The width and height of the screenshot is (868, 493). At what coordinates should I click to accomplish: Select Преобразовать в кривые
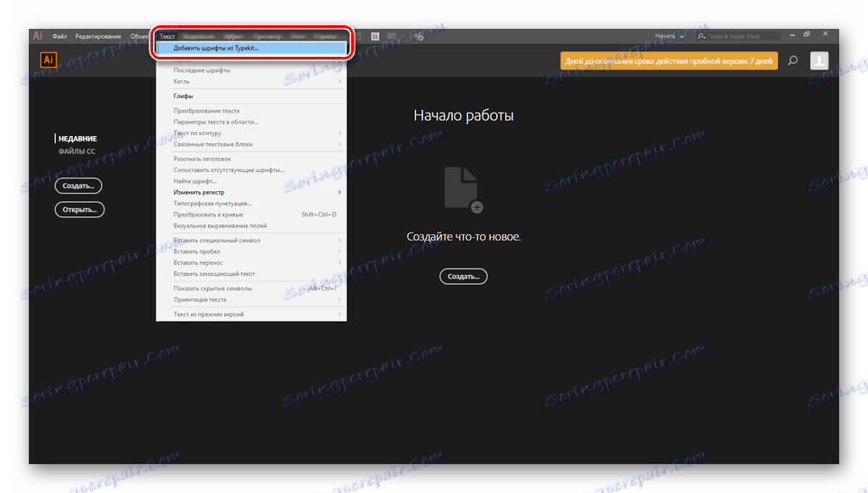[251, 215]
